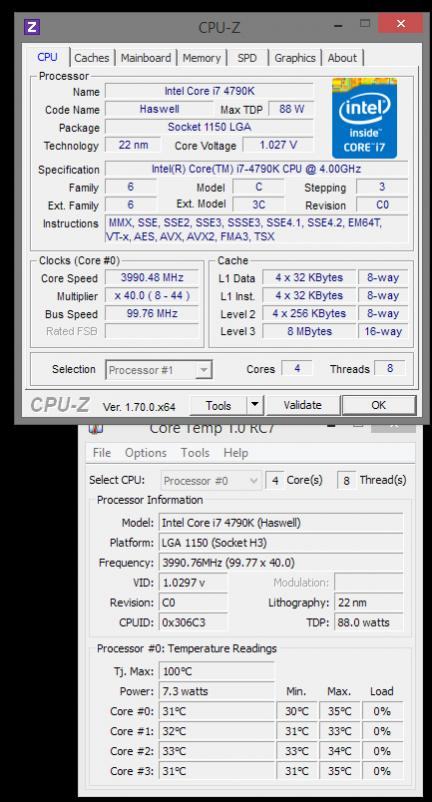The image size is (432, 802).
Task: Click the Revision value C0 in CPU-Z
Action: tap(382, 205)
